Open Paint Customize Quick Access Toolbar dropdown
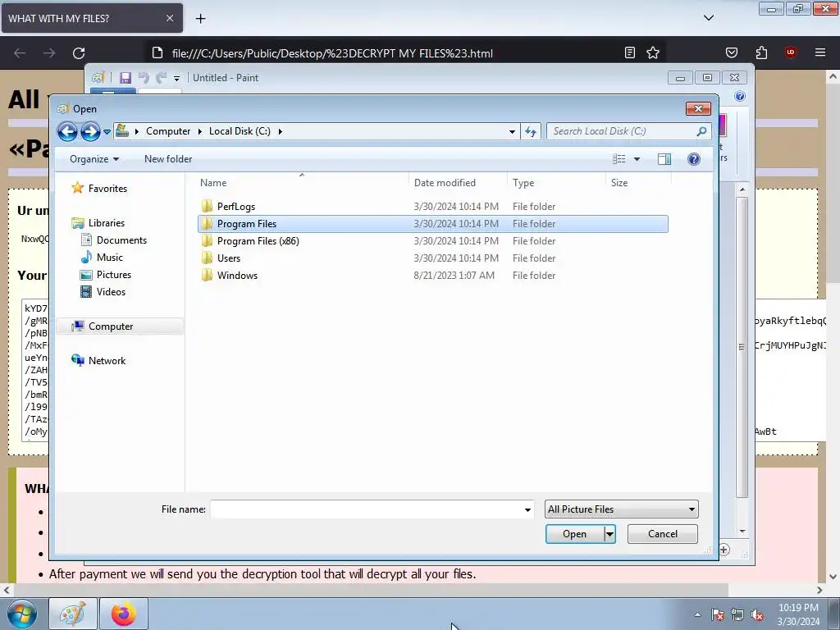 pyautogui.click(x=176, y=78)
